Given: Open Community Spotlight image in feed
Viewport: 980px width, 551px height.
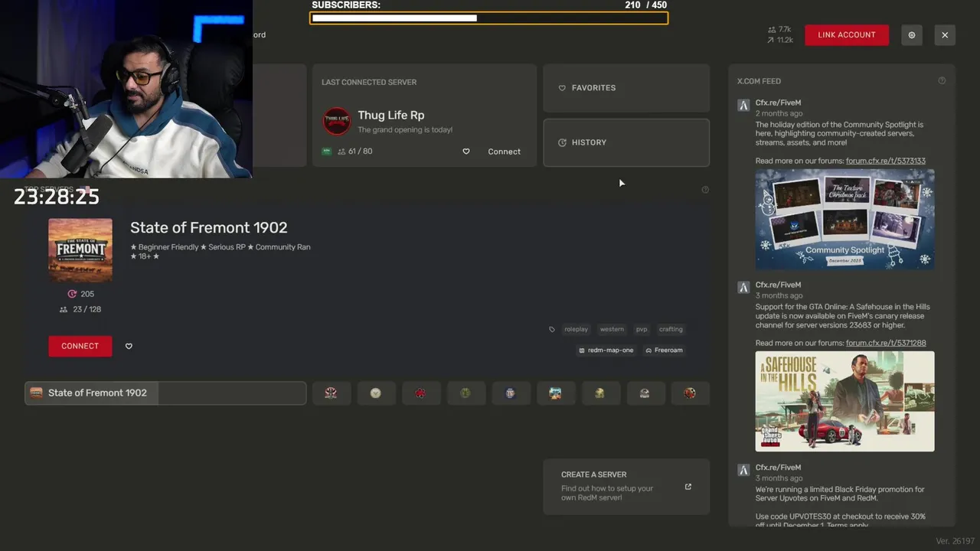Looking at the screenshot, I should [844, 219].
